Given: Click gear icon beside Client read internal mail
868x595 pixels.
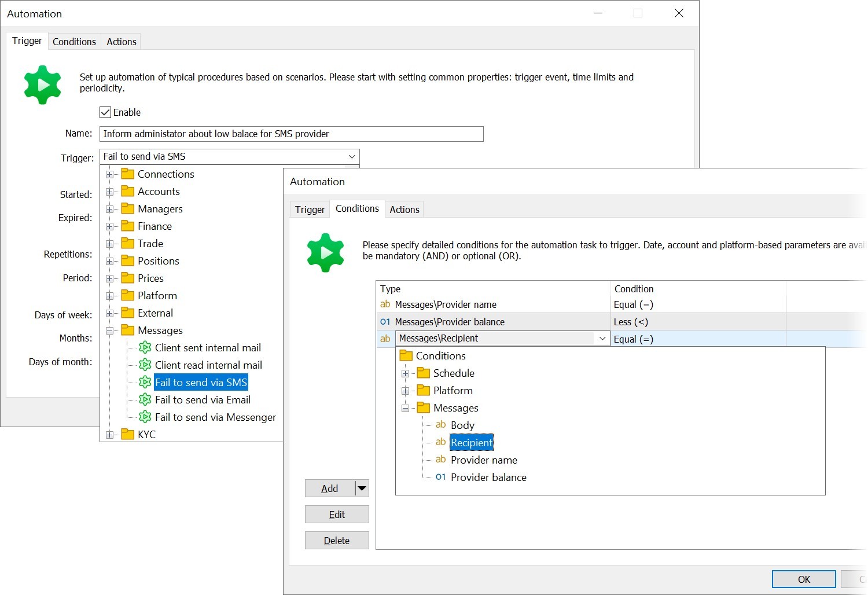Looking at the screenshot, I should pyautogui.click(x=145, y=365).
